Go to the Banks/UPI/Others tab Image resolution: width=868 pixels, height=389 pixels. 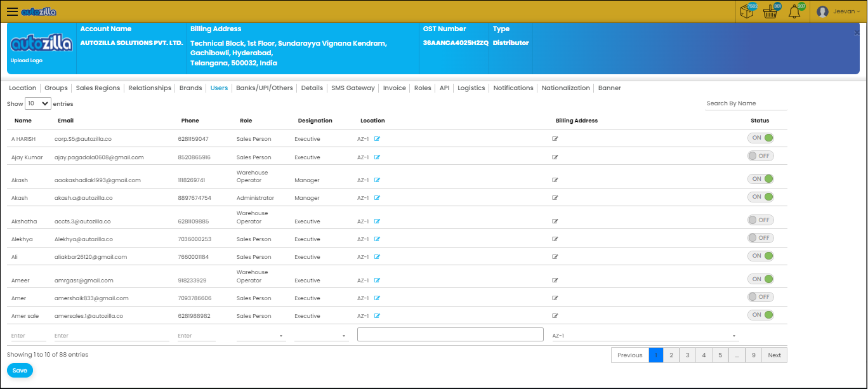point(265,88)
